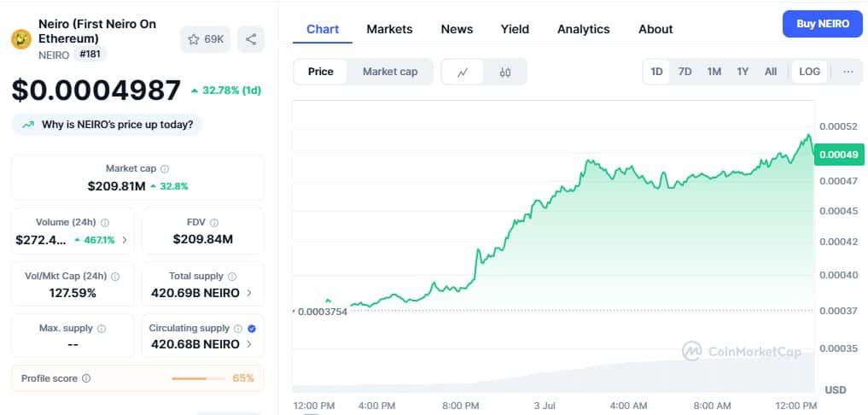Screen dimensions: 868x415
Task: Click the USD currency label
Action: coord(836,390)
